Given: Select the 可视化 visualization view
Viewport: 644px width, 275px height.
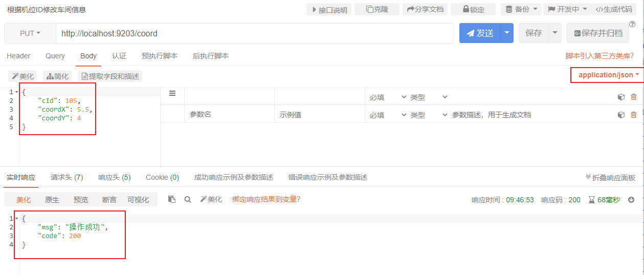Looking at the screenshot, I should coord(138,200).
